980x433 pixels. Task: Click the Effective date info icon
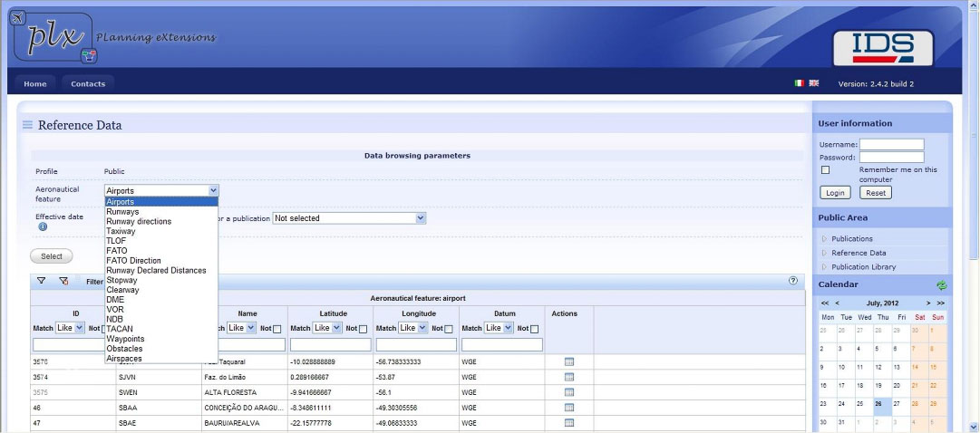(x=43, y=226)
